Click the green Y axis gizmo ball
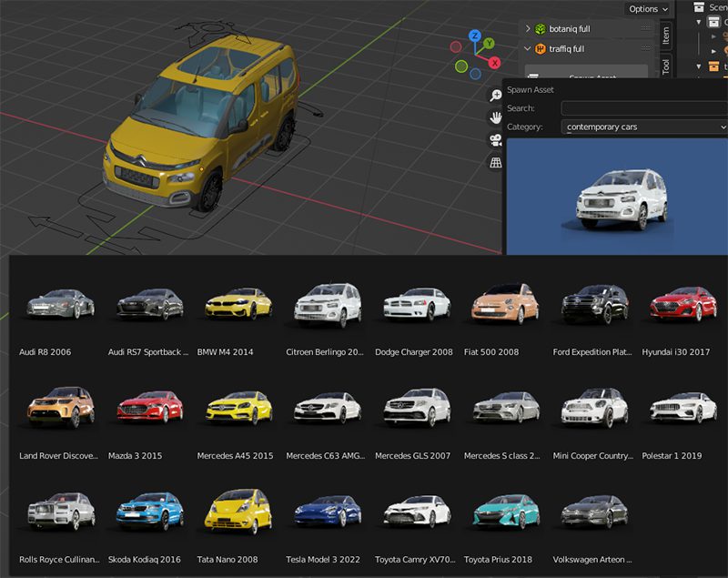728x578 pixels. point(489,43)
